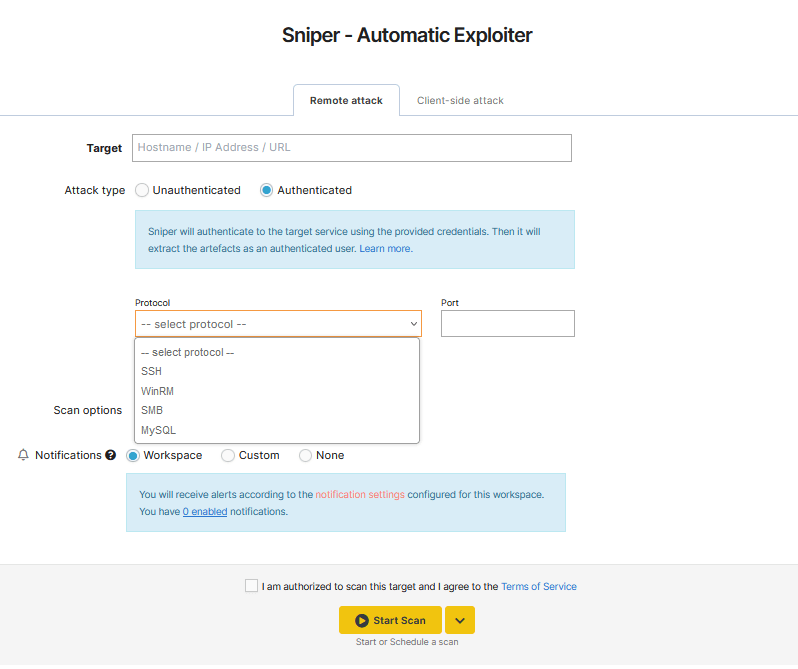Image resolution: width=798 pixels, height=669 pixels.
Task: Click the notifications bell icon
Action: [24, 455]
